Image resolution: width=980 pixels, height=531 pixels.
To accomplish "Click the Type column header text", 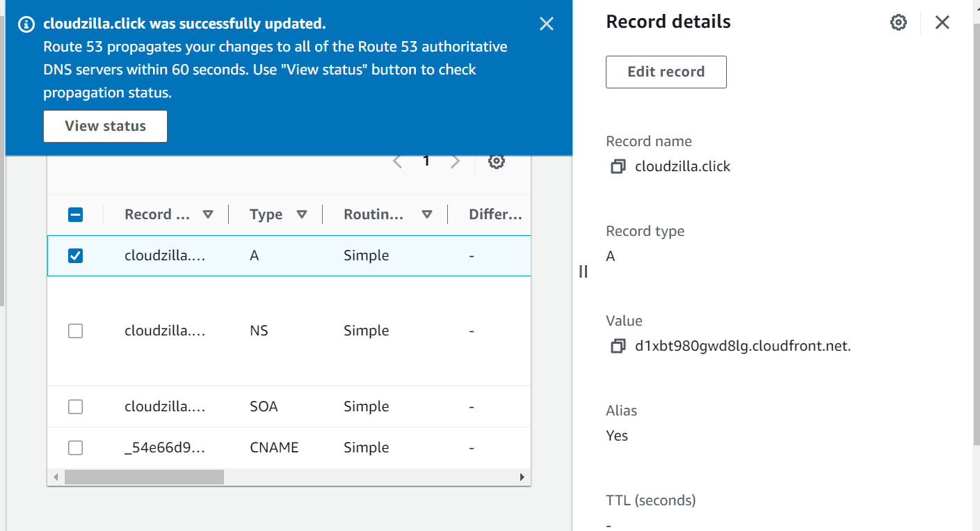I will pos(266,214).
